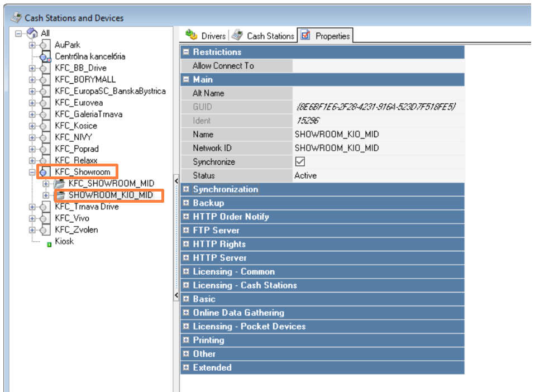Image resolution: width=535 pixels, height=392 pixels.
Task: Click the KFC_BORYMALL node icon
Action: (44, 80)
